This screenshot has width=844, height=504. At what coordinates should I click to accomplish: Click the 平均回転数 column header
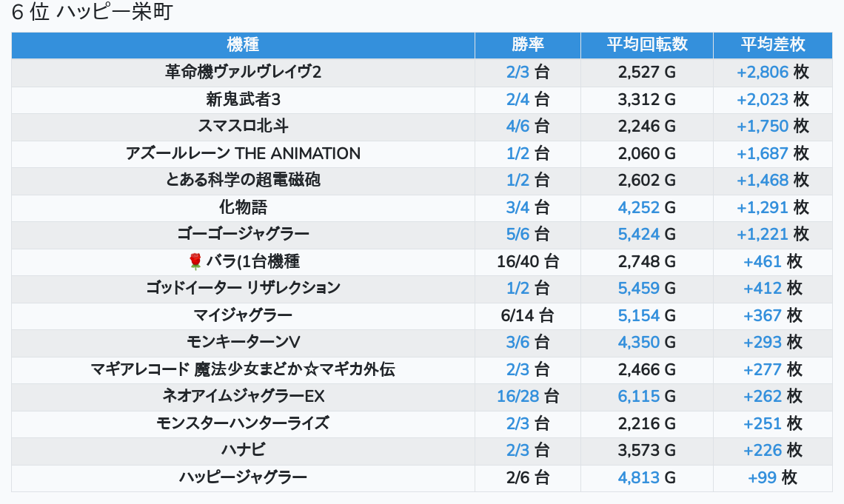point(646,44)
